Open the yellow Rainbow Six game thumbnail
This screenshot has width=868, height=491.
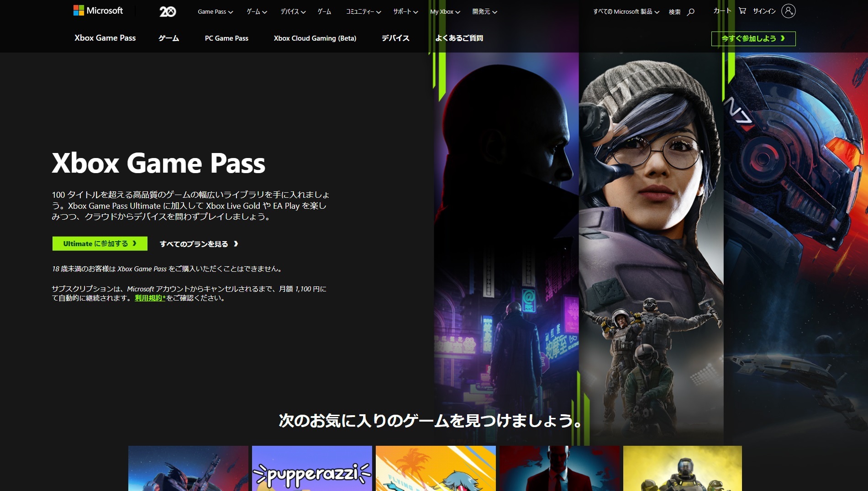(683, 468)
